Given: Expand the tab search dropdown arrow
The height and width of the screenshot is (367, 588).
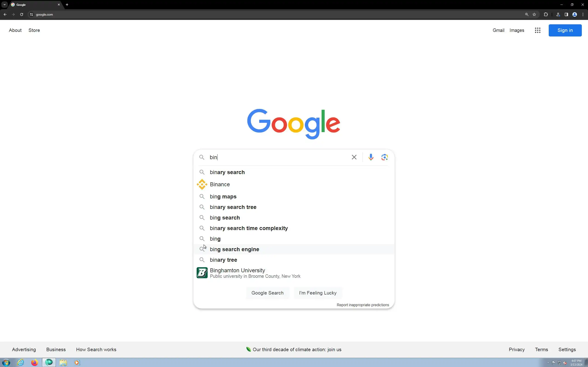Looking at the screenshot, I should (x=4, y=5).
